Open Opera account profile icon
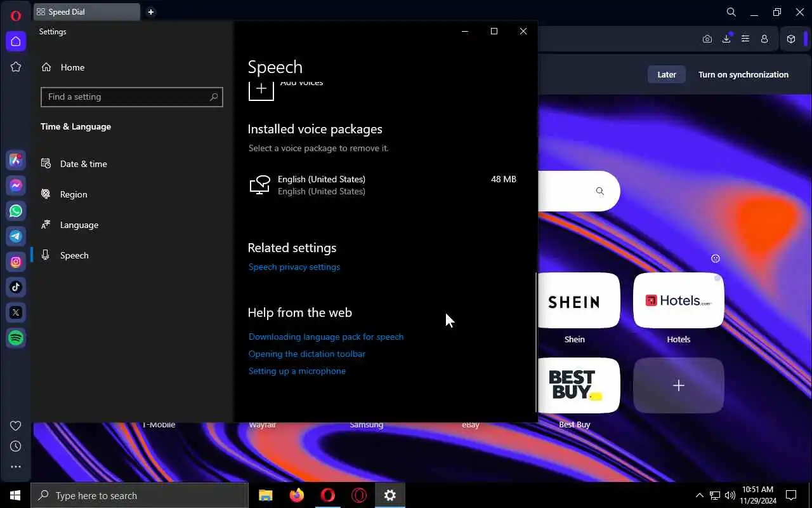 tap(764, 39)
